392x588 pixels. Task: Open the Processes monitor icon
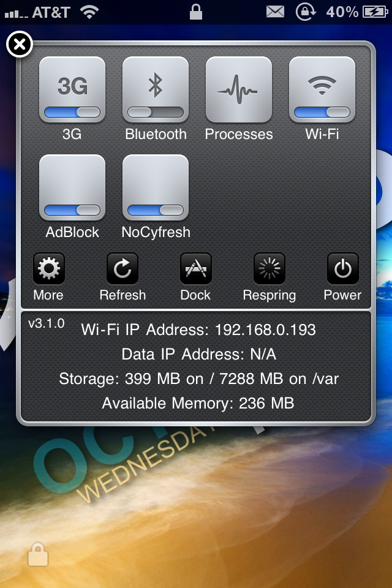coord(239,89)
